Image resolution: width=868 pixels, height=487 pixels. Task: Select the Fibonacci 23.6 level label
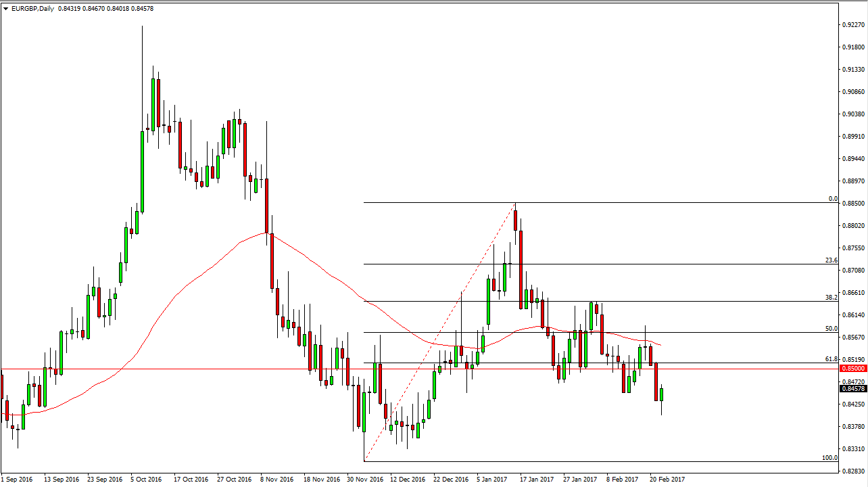point(831,260)
